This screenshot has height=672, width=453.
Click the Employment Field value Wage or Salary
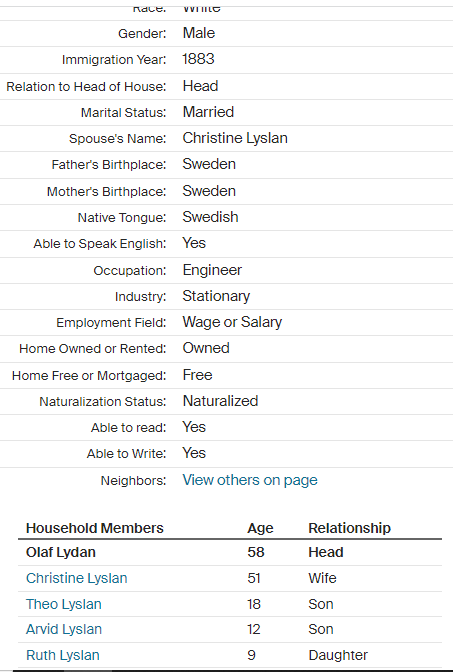pyautogui.click(x=232, y=322)
